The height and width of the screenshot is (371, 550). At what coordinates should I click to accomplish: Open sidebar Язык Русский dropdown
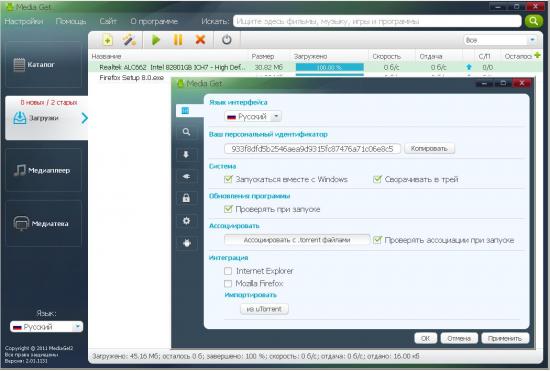tap(46, 327)
